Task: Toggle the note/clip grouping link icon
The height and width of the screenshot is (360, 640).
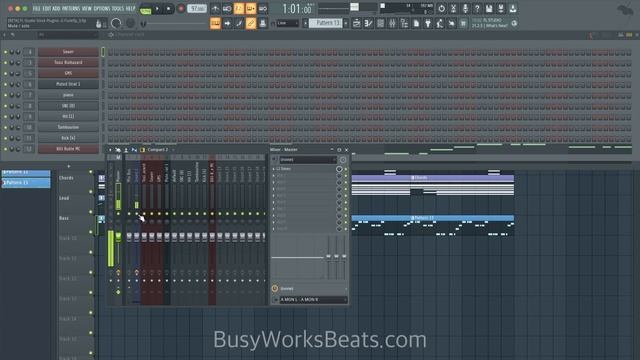Action: (251, 23)
